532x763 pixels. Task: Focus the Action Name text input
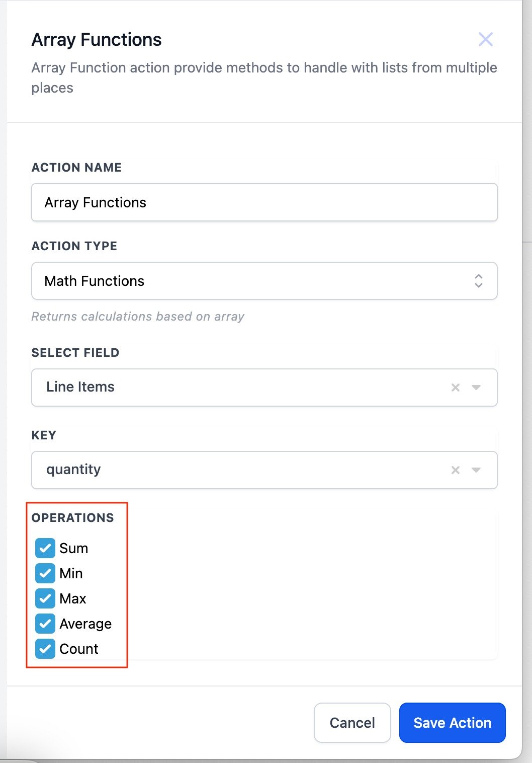(x=264, y=202)
